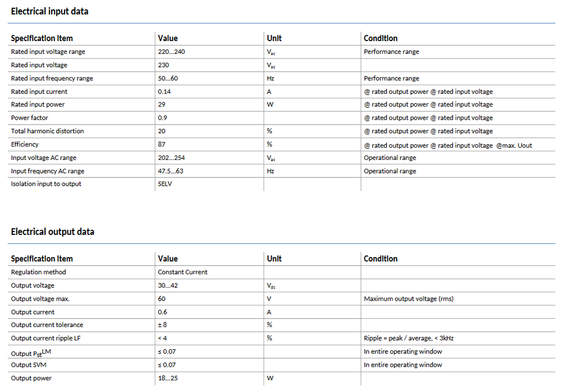
Task: Select the Maximum output voltage (rms) condition
Action: [408, 299]
